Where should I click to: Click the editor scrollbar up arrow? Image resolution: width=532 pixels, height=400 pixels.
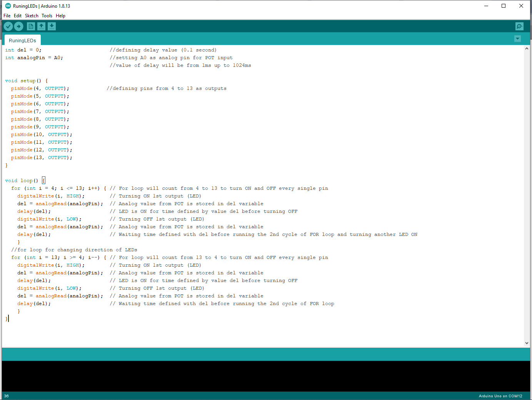527,49
